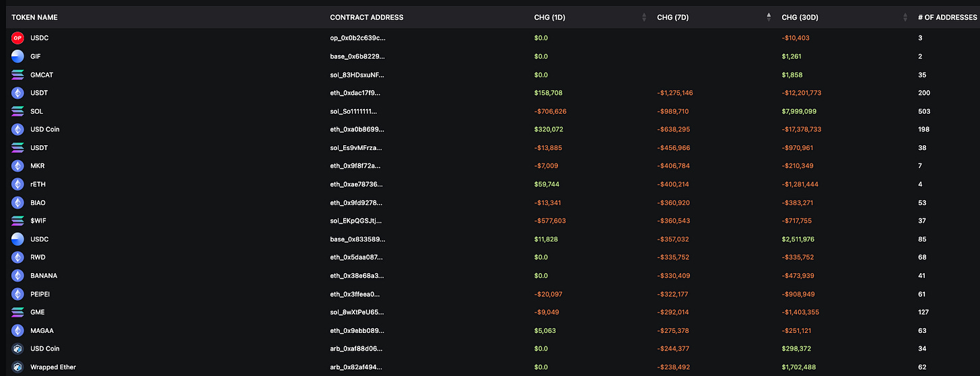The image size is (980, 376).
Task: Click address count 503 in SOL row
Action: (x=923, y=111)
